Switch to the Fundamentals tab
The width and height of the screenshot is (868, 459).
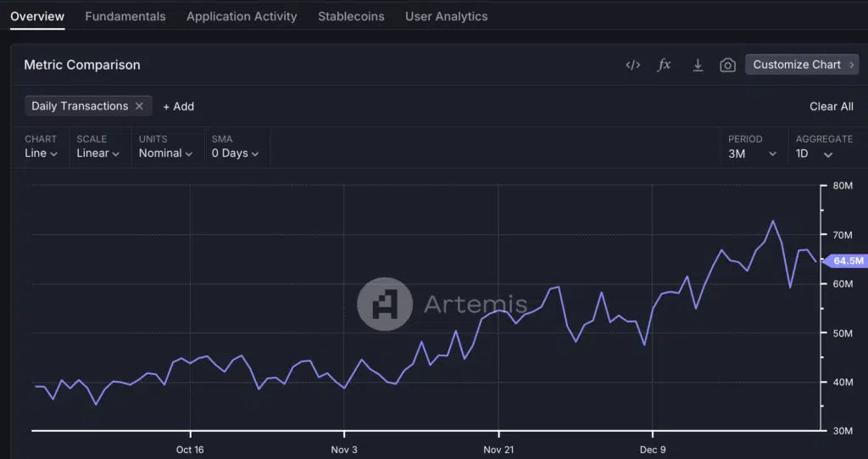125,16
